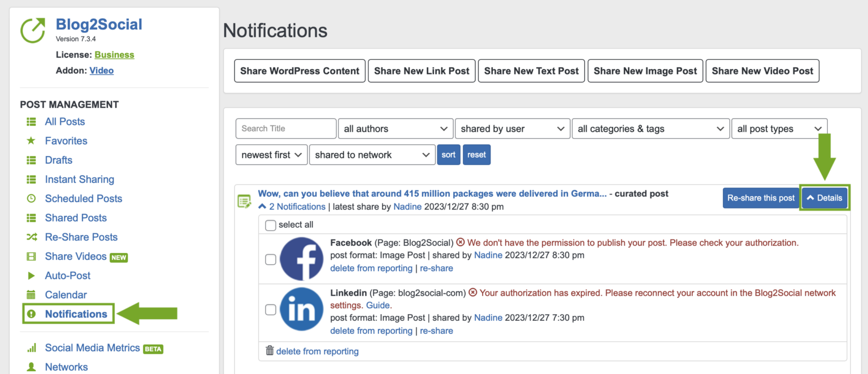868x374 pixels.
Task: Focus the Search Title input field
Action: [x=286, y=129]
